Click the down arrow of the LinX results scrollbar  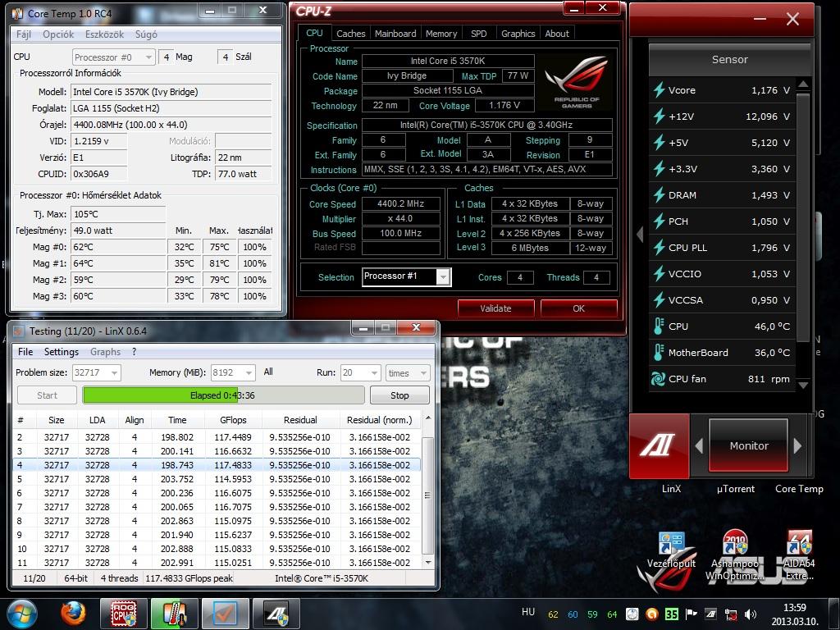pyautogui.click(x=427, y=563)
